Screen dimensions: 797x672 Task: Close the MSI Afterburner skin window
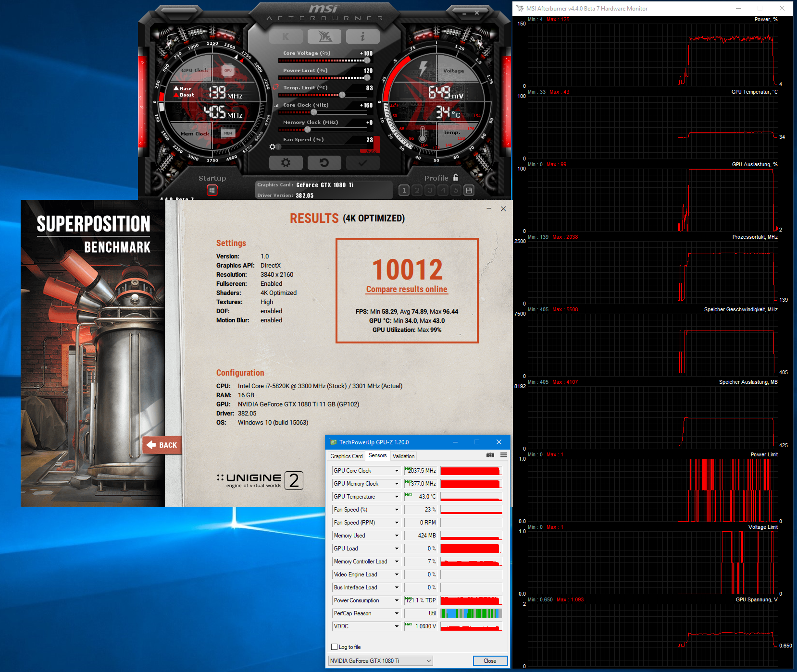pyautogui.click(x=477, y=13)
